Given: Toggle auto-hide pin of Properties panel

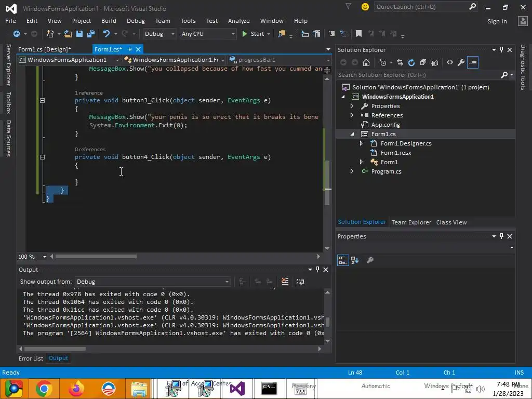Looking at the screenshot, I should pos(502,236).
